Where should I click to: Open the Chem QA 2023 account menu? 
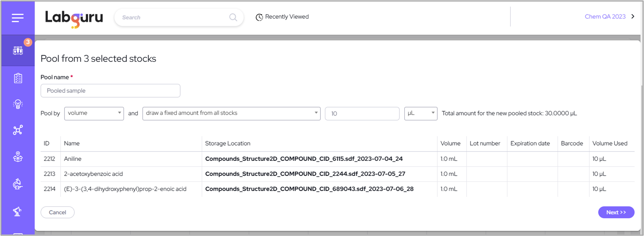click(x=609, y=17)
